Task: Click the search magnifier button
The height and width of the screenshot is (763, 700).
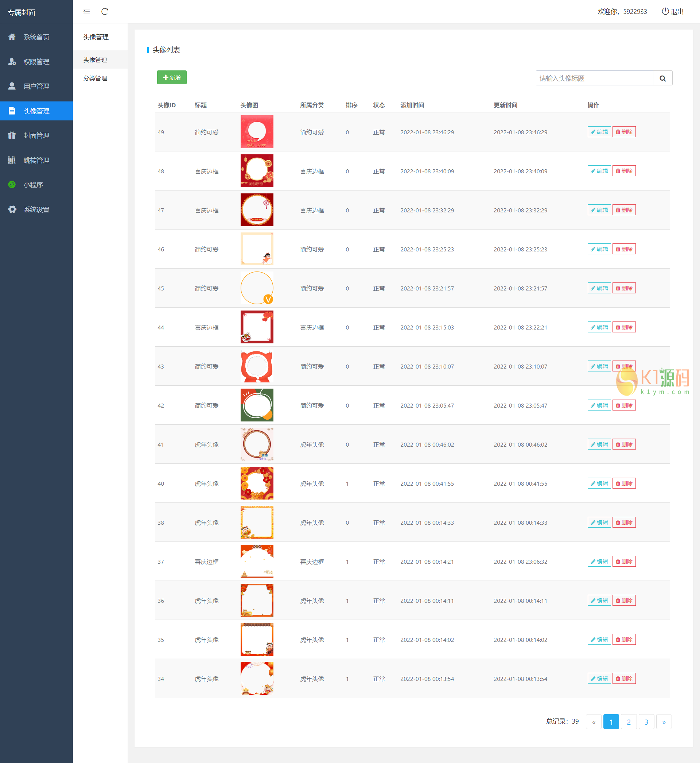Action: [x=662, y=78]
